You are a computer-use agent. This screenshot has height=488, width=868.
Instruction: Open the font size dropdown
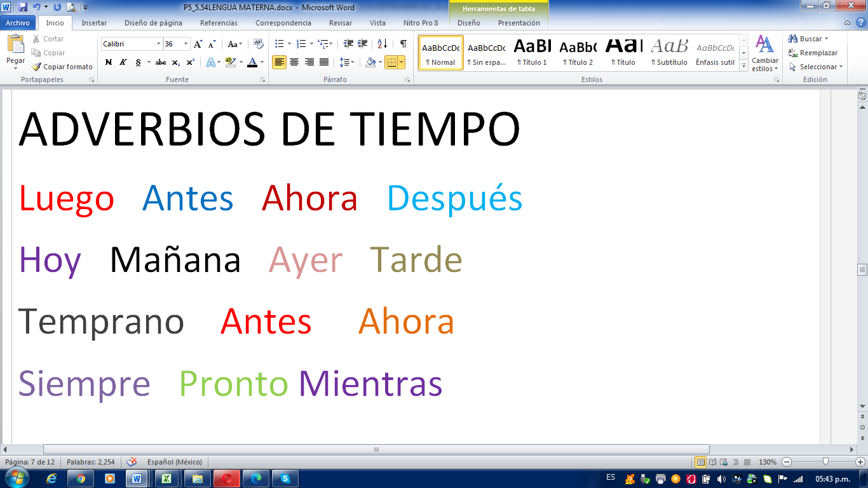(x=186, y=43)
